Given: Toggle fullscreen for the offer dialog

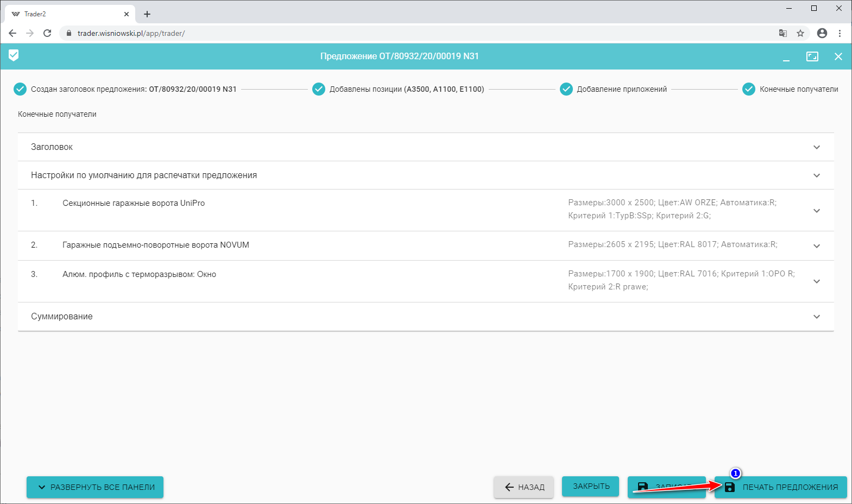Looking at the screenshot, I should [812, 56].
